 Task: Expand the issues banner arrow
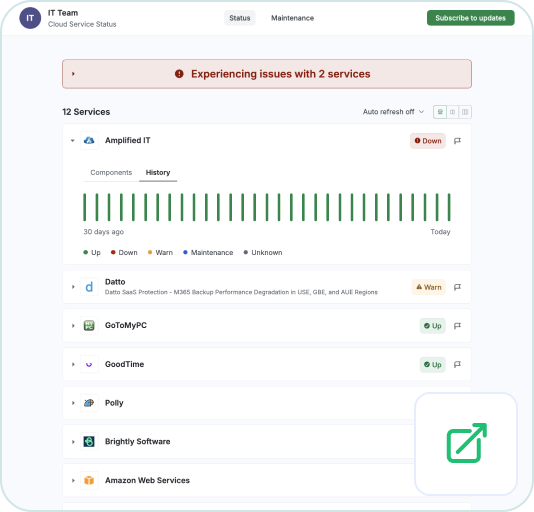73,74
